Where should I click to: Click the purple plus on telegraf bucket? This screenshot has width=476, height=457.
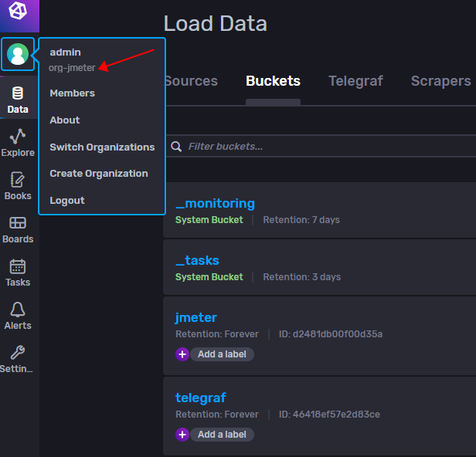(x=182, y=435)
